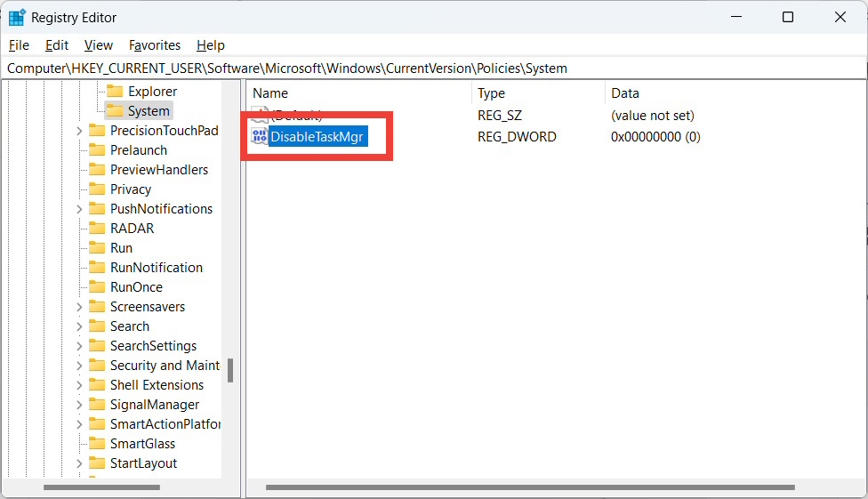This screenshot has width=868, height=499.
Task: Select the Privacy key label
Action: 131,189
